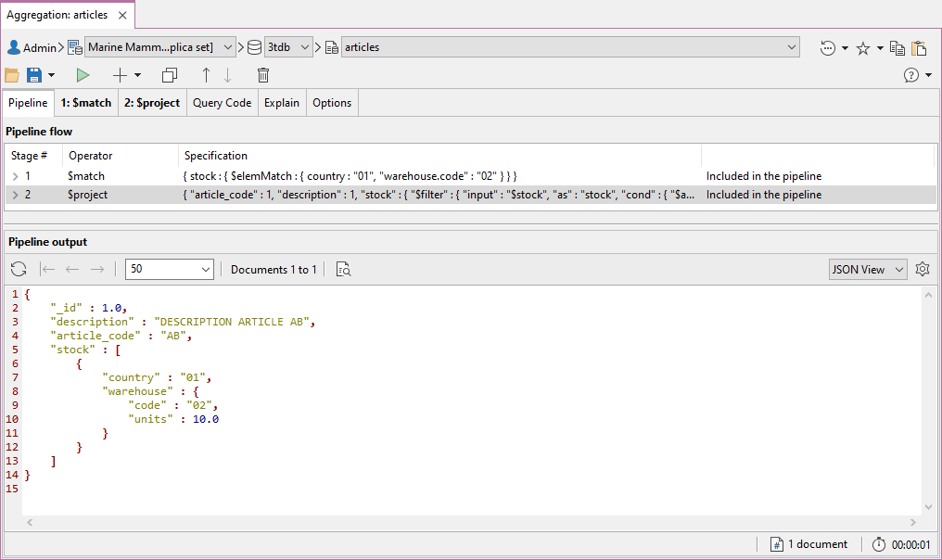The image size is (942, 560).
Task: Duplicate the selected stage icon
Action: pyautogui.click(x=170, y=75)
